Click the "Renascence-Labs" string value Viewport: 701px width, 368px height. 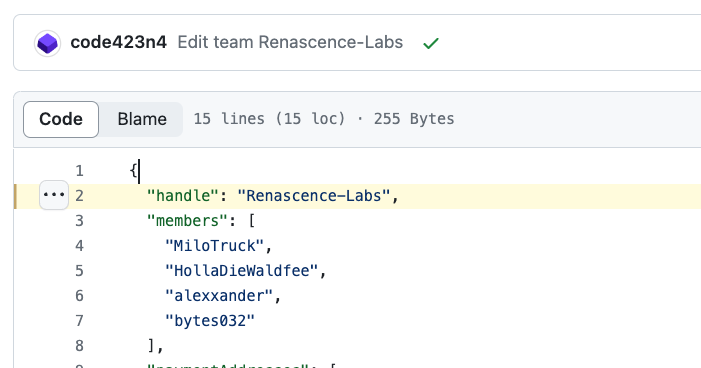click(313, 196)
